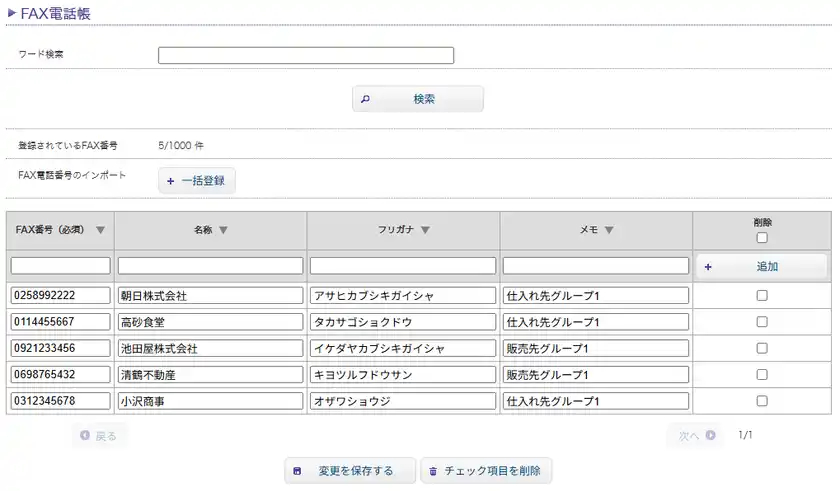
Task: Click the FAX number field 0312345678
Action: [61, 401]
